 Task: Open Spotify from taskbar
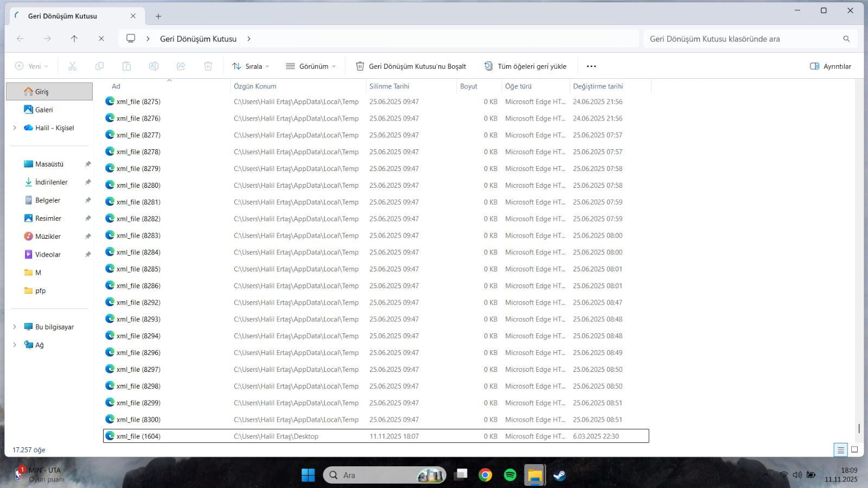pyautogui.click(x=510, y=475)
